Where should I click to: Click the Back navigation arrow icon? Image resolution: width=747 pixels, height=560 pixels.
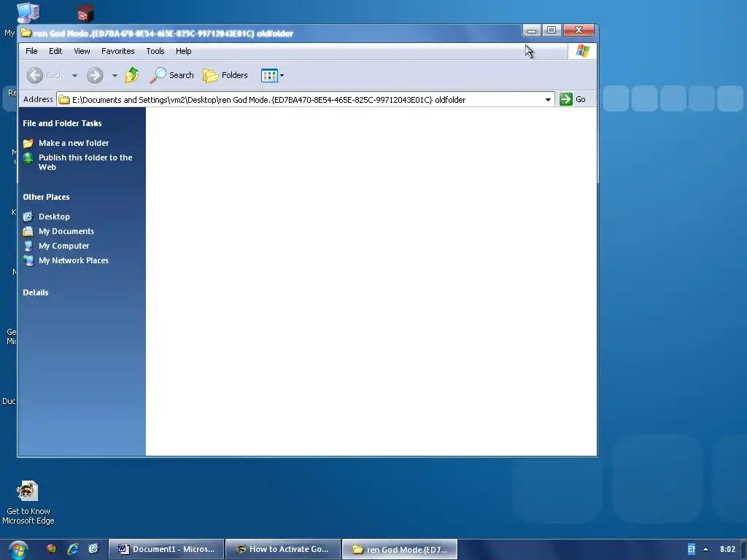pyautogui.click(x=35, y=75)
